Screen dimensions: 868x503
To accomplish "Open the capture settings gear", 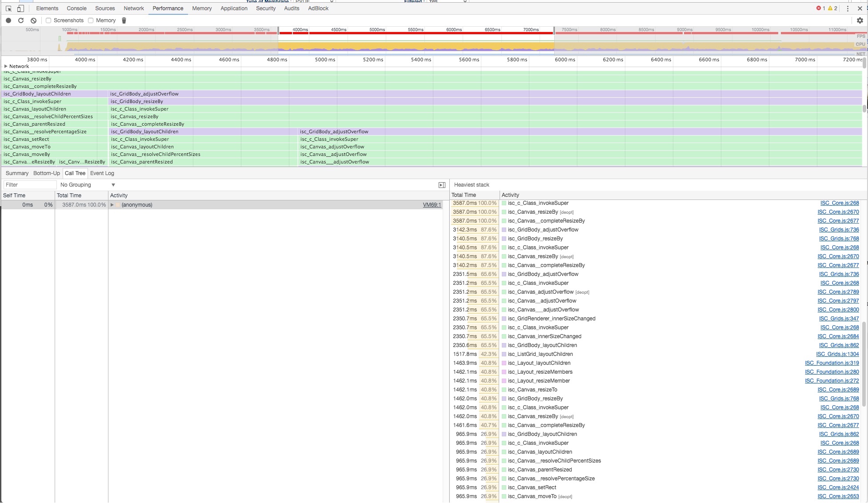I will point(860,20).
